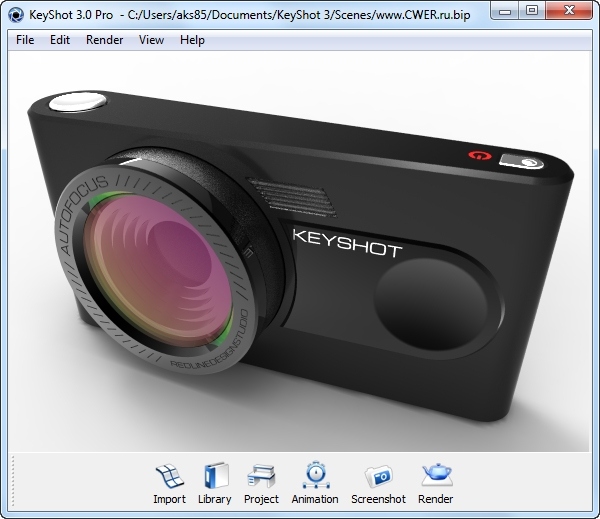Open the Animation timeline icon
Viewport: 600px width, 519px height.
[315, 476]
